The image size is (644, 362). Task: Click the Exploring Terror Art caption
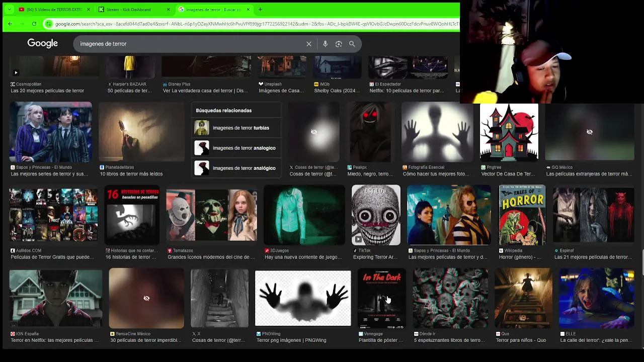click(x=375, y=257)
